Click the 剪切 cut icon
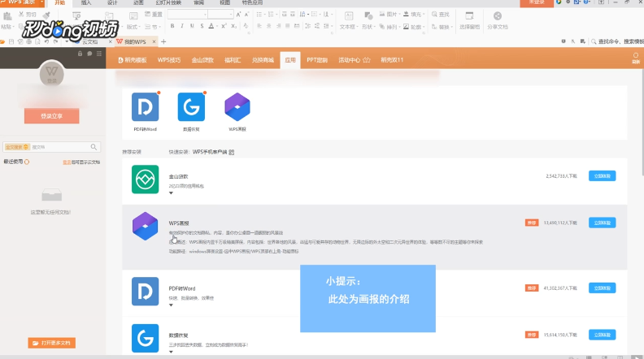 point(21,15)
